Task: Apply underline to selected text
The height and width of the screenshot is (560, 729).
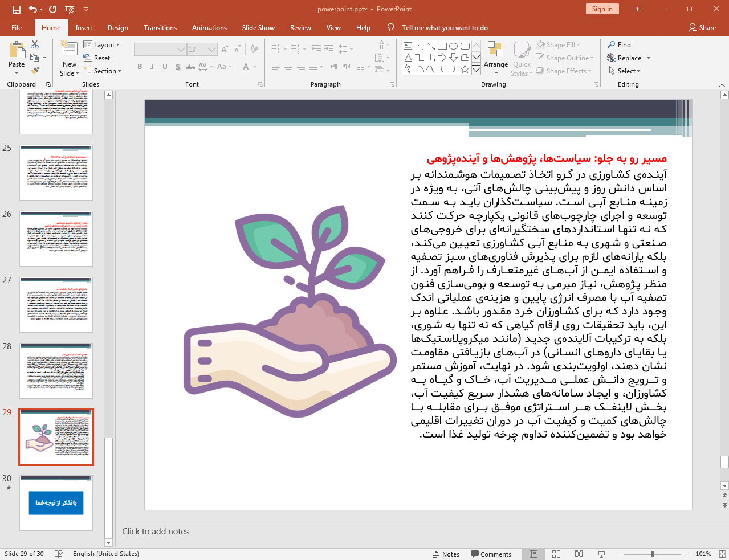Action: click(165, 67)
